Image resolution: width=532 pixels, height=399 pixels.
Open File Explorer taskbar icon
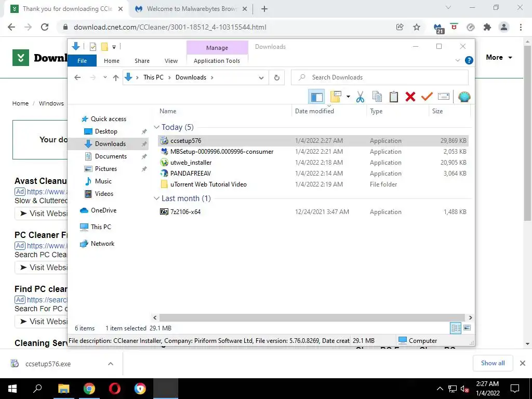64,389
